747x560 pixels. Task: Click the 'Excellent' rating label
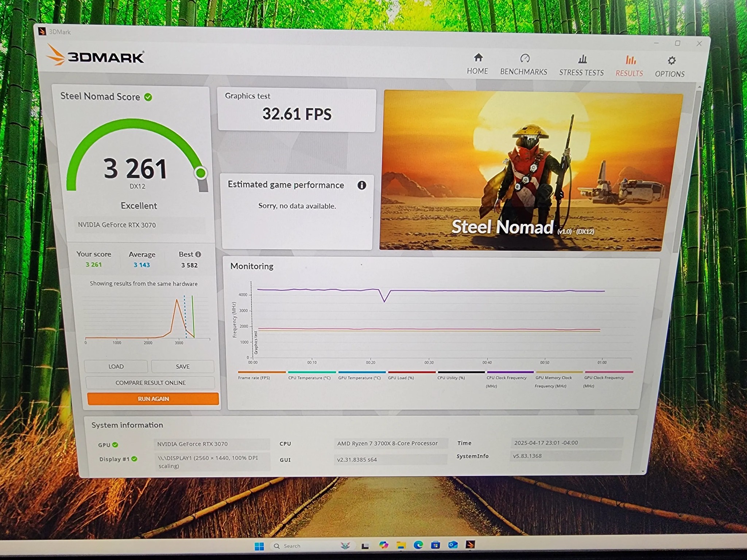[x=139, y=206]
